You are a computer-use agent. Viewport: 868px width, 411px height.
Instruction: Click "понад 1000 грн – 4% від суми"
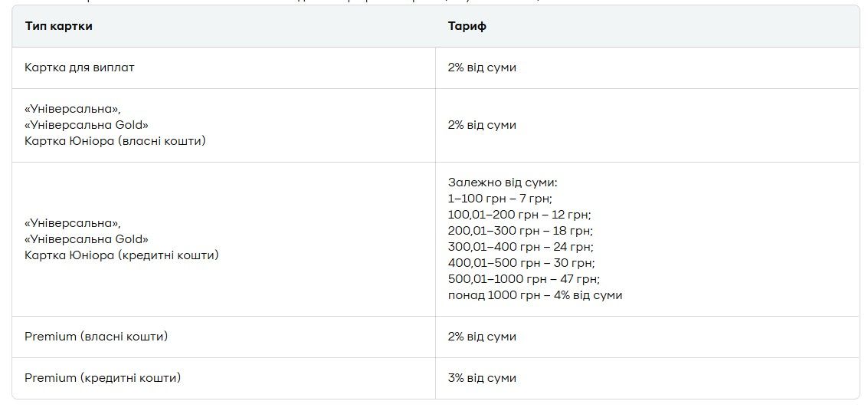coord(535,295)
